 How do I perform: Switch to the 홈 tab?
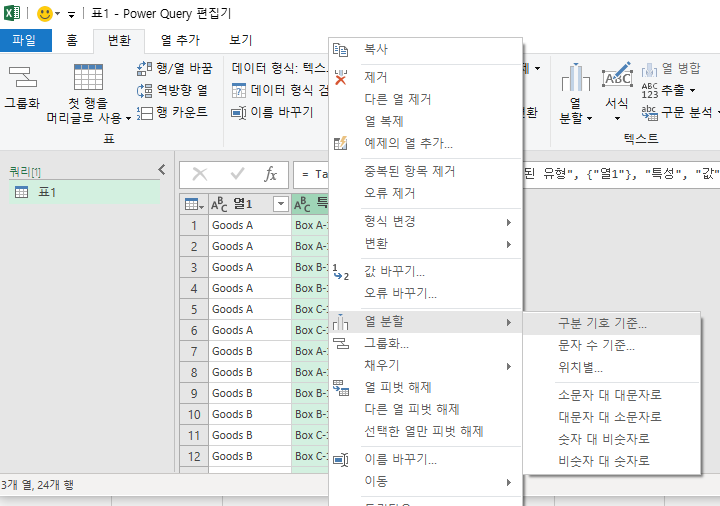[72, 40]
